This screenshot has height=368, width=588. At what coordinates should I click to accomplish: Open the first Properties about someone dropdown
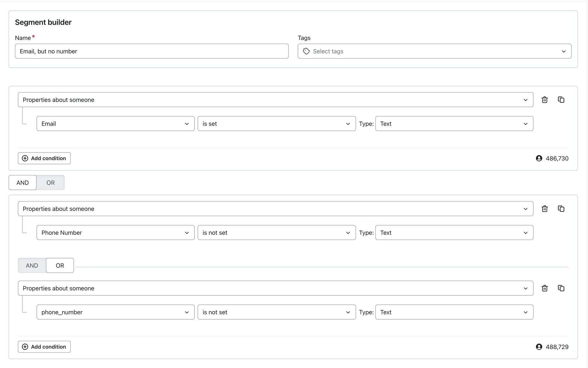275,100
